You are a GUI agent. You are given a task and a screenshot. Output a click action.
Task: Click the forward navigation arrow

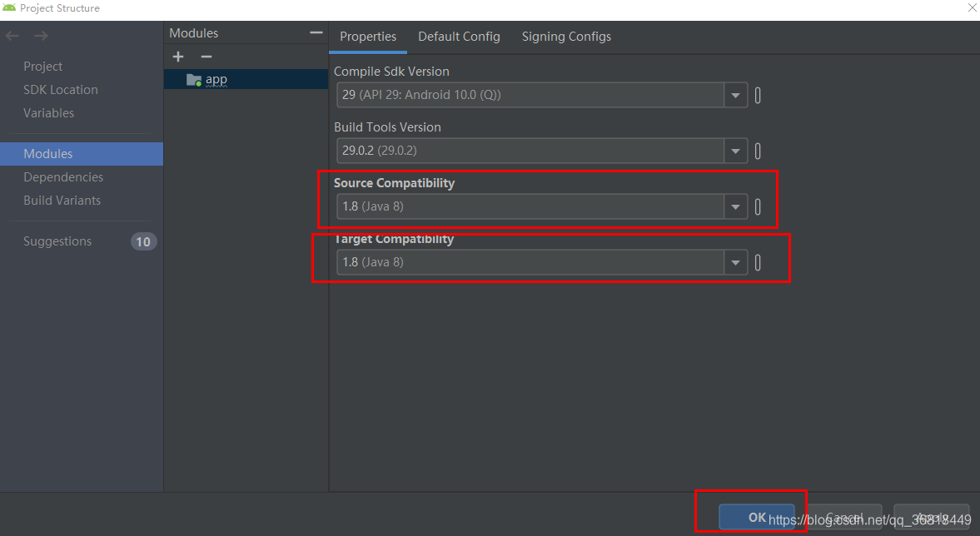[x=42, y=37]
